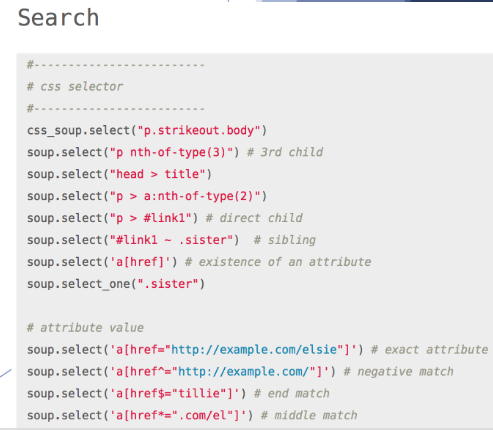Click the a[href*=".com/el"] selector
493x430 pixels.
(x=178, y=416)
